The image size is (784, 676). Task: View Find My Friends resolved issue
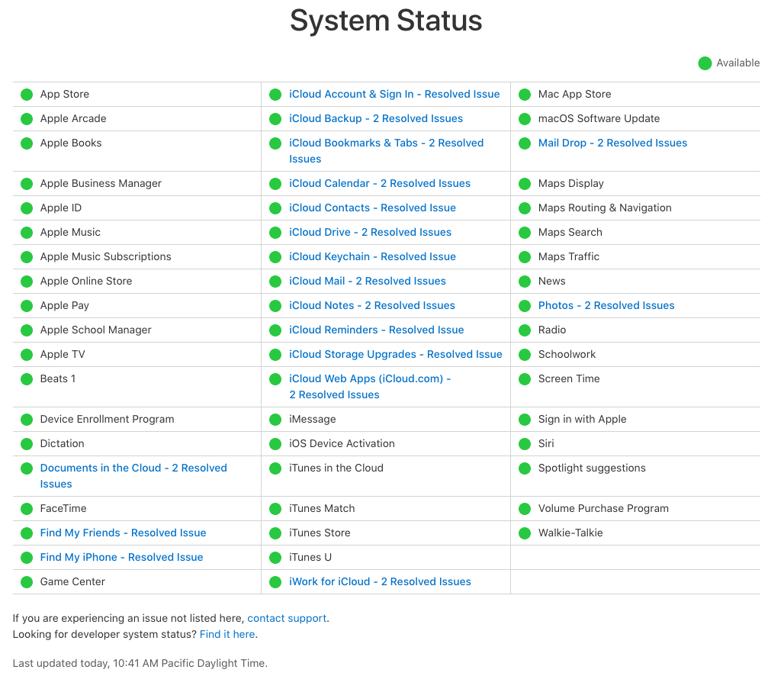tap(123, 533)
